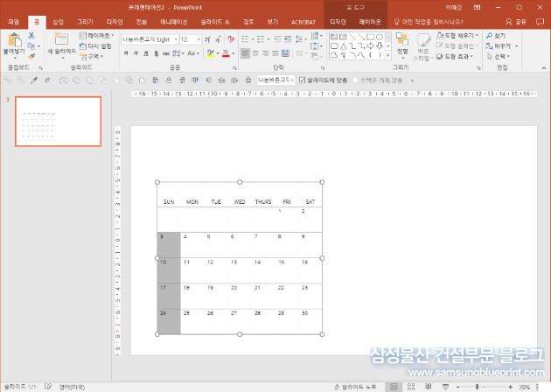Expand the shapes gallery with the More arrow
This screenshot has width=551, height=392.
coord(388,55)
